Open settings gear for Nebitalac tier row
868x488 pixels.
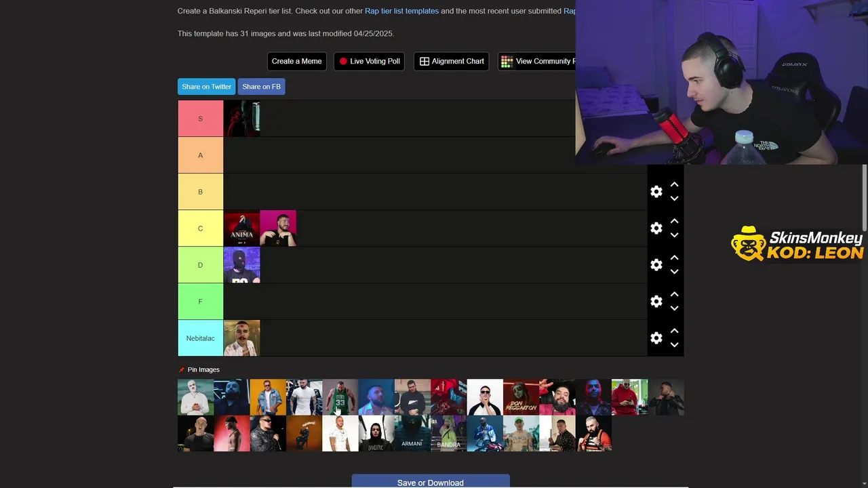tap(656, 338)
